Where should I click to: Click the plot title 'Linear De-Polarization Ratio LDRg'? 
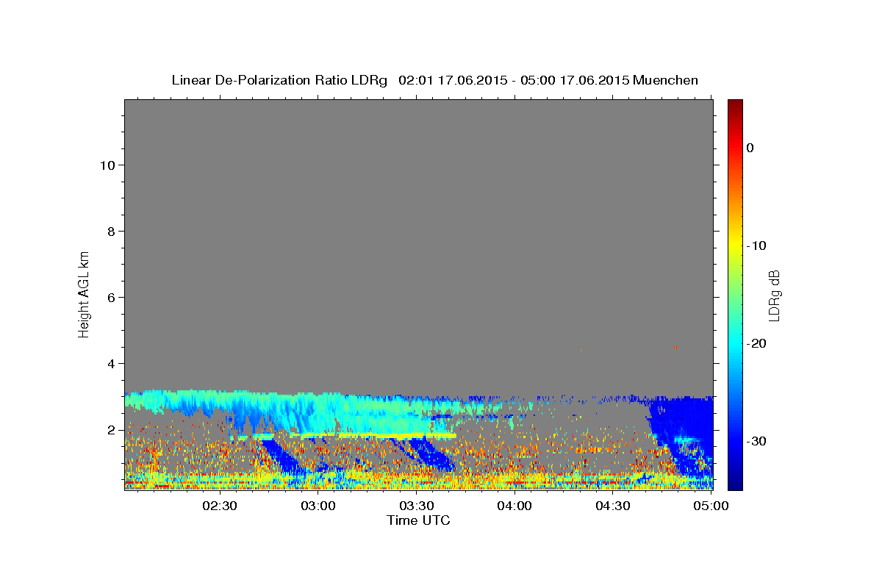(279, 80)
